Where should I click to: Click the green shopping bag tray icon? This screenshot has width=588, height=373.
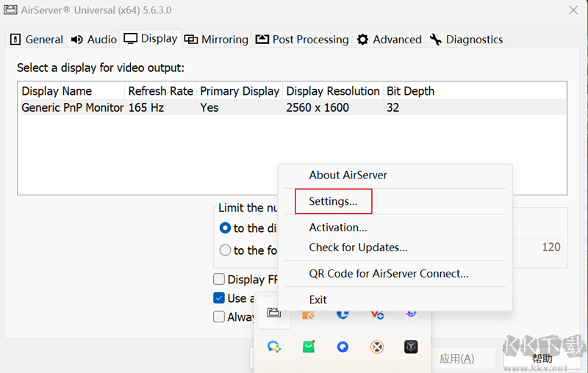coord(309,347)
